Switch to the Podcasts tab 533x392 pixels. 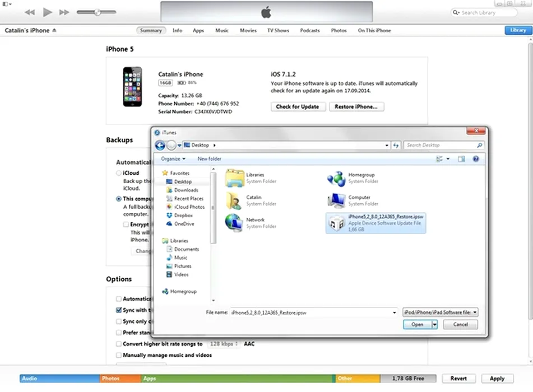309,31
